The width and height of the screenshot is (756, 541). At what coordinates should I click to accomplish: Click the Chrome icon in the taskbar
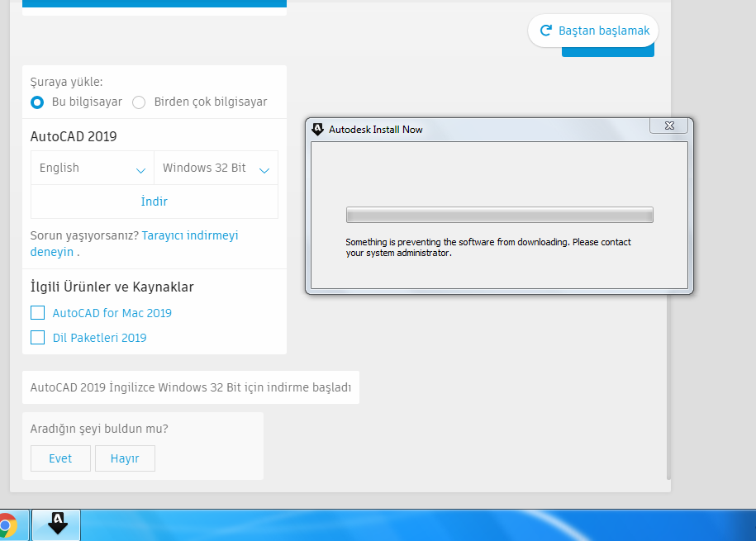tap(7, 525)
